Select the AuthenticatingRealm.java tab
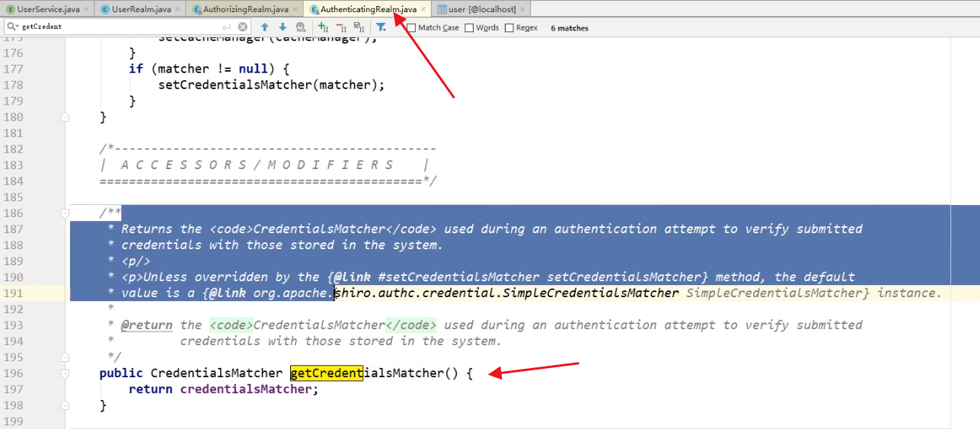The height and width of the screenshot is (429, 980). 369,9
